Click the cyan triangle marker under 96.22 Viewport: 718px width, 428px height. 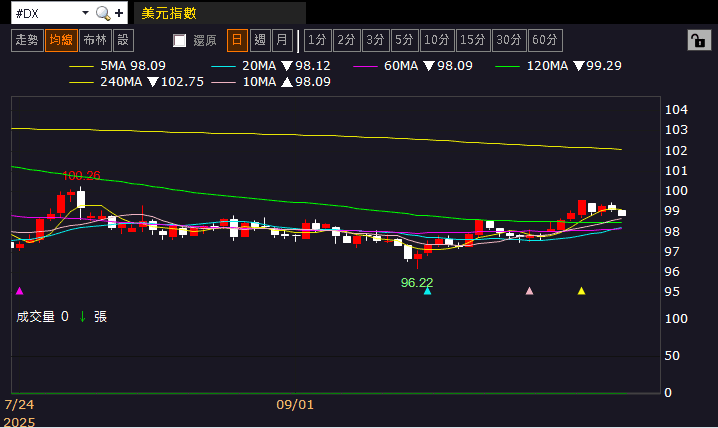(428, 291)
